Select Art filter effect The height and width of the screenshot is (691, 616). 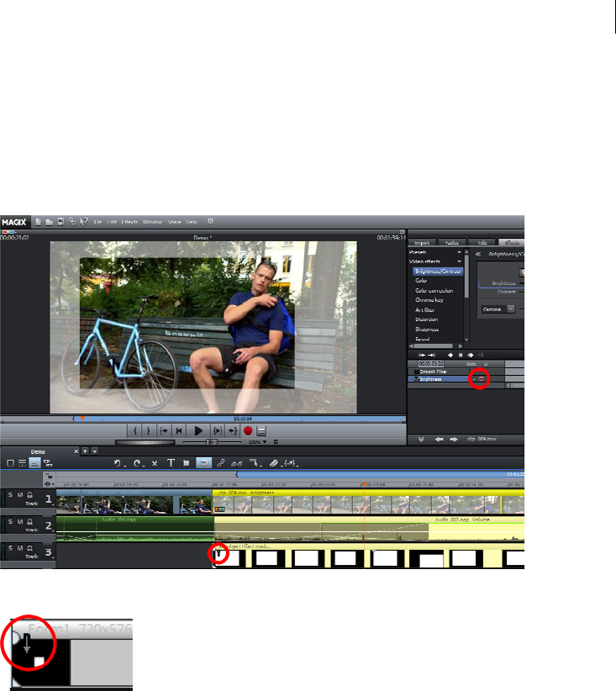click(424, 310)
